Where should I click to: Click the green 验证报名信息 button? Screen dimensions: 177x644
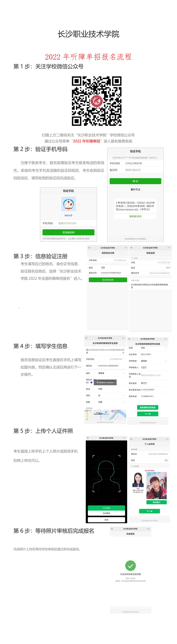[108, 280]
